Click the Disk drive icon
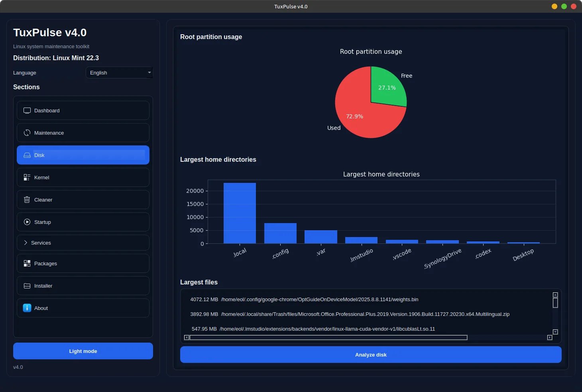This screenshot has width=582, height=392. pos(27,155)
